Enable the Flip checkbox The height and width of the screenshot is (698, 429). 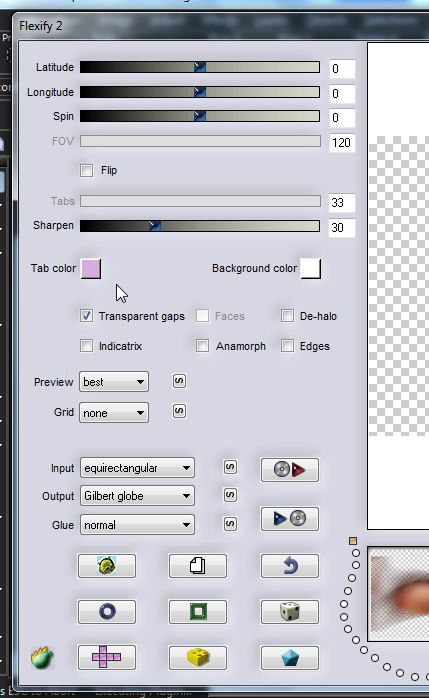(86, 170)
